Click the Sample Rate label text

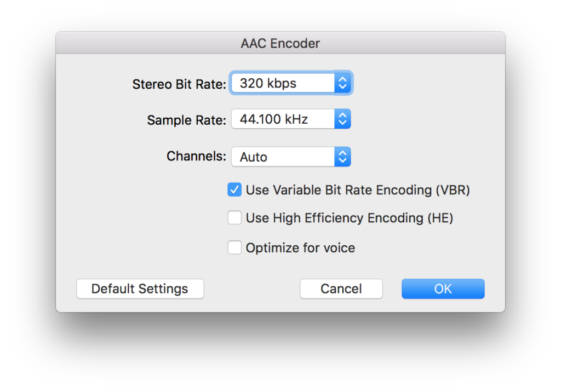tap(186, 120)
